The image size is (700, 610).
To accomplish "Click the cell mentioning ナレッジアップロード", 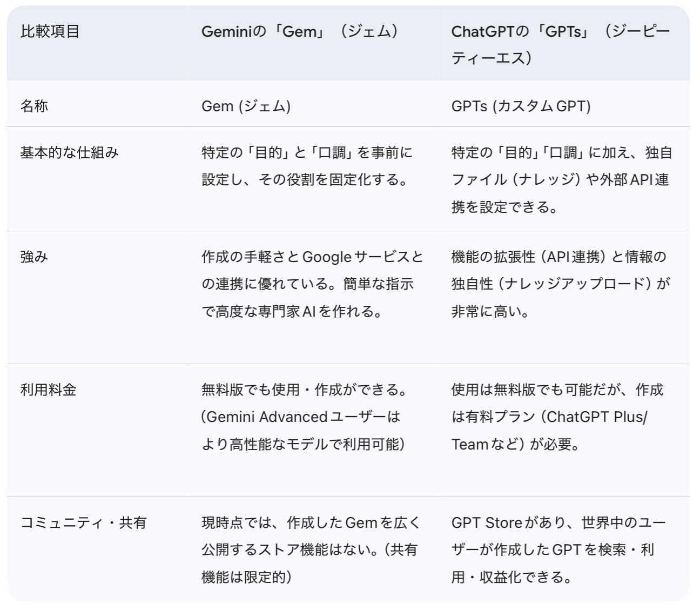I will click(560, 283).
